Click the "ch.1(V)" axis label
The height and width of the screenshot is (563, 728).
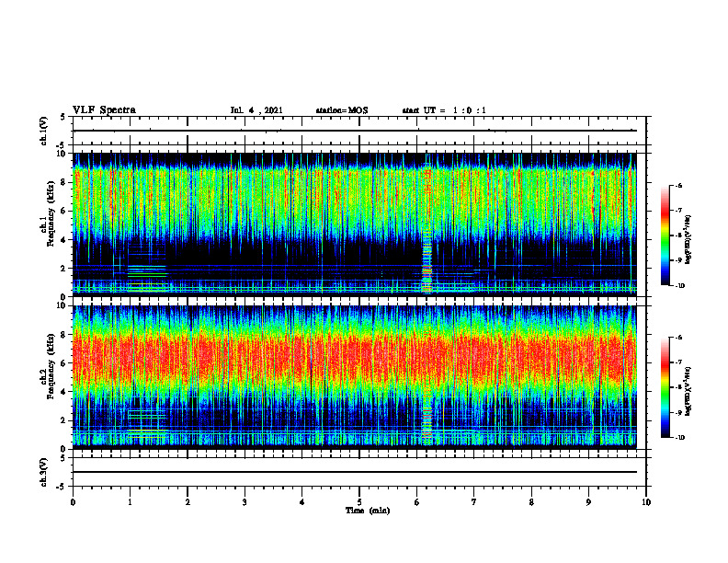(x=44, y=131)
